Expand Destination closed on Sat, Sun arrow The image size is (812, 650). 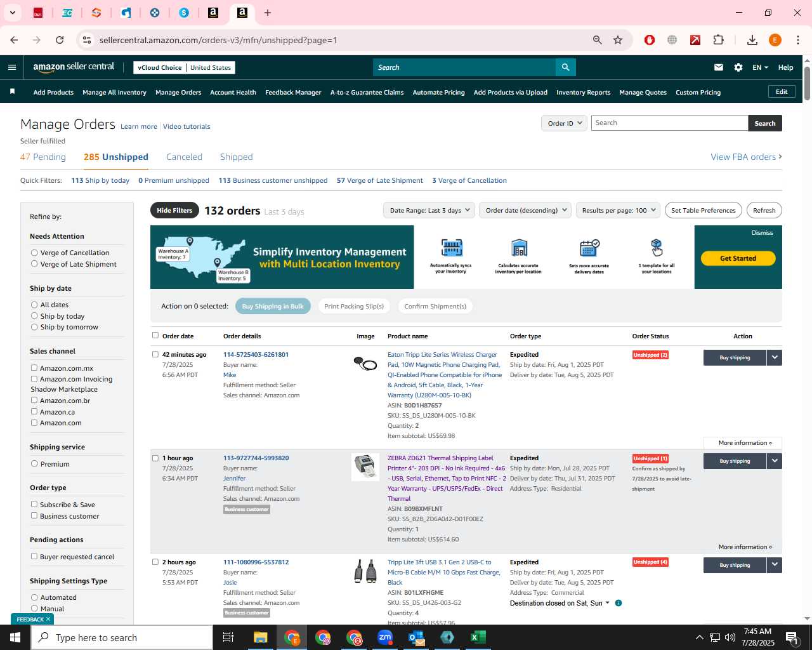(x=607, y=603)
